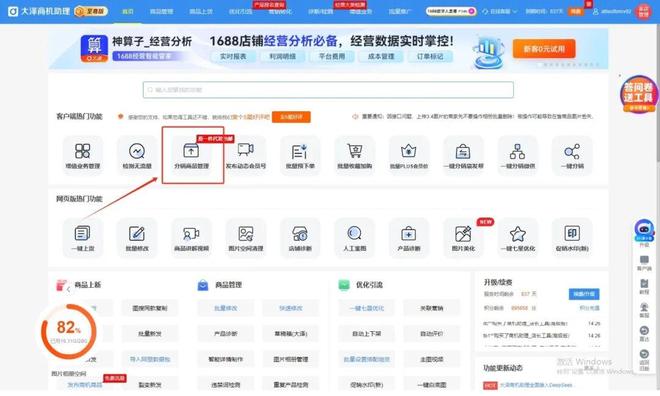
Task: Click 关联营销 under 优化引流
Action: tap(431, 308)
